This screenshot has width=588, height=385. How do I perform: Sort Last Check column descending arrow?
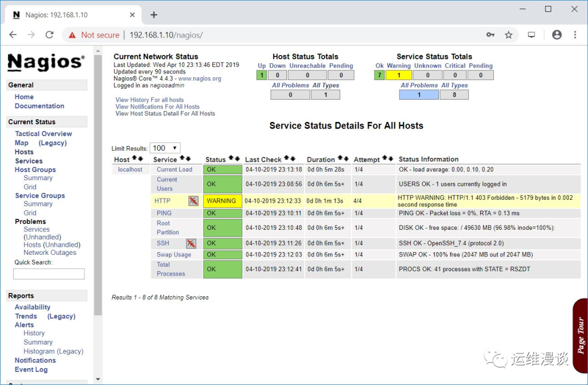point(292,158)
